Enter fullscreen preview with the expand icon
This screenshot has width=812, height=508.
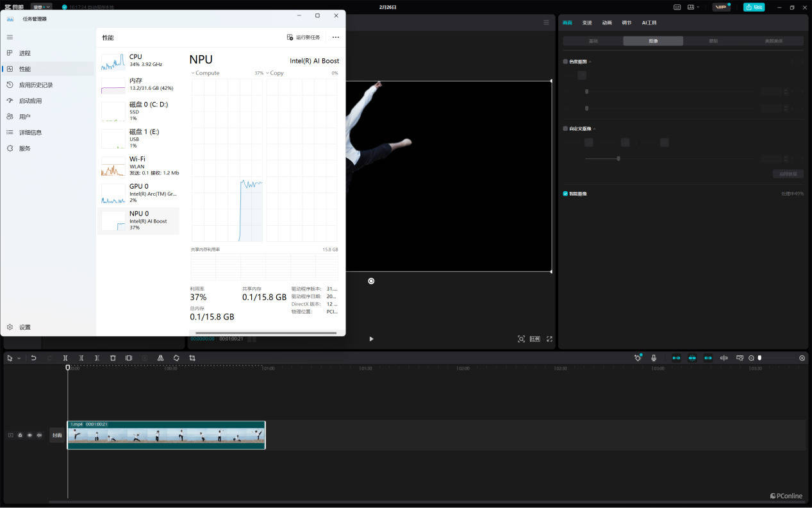pos(549,339)
